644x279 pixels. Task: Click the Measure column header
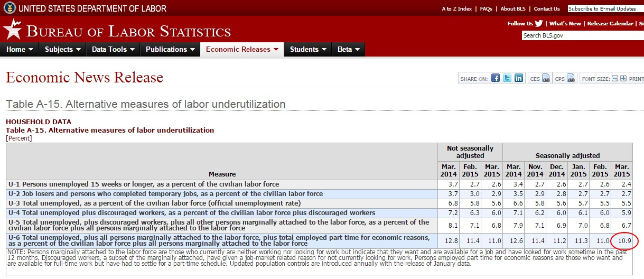tap(222, 174)
